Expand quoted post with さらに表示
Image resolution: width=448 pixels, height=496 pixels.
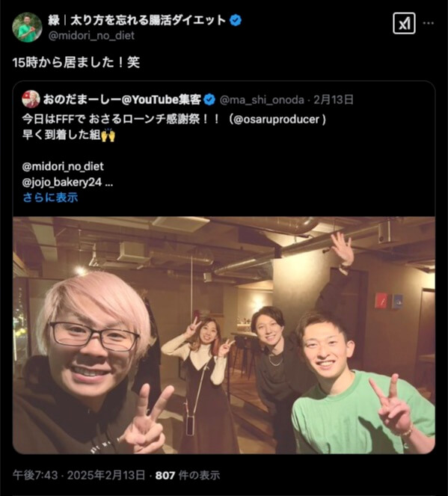coord(50,198)
